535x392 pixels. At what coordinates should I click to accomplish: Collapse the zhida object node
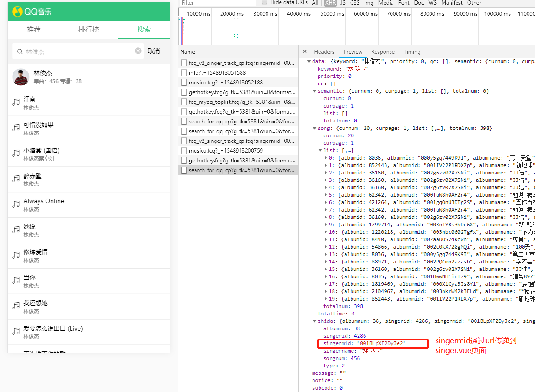click(314, 321)
